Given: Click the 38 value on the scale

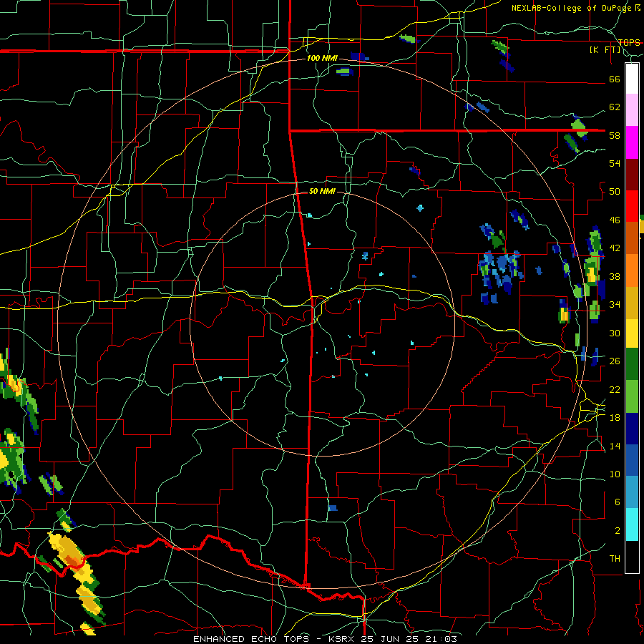Looking at the screenshot, I should [x=615, y=276].
